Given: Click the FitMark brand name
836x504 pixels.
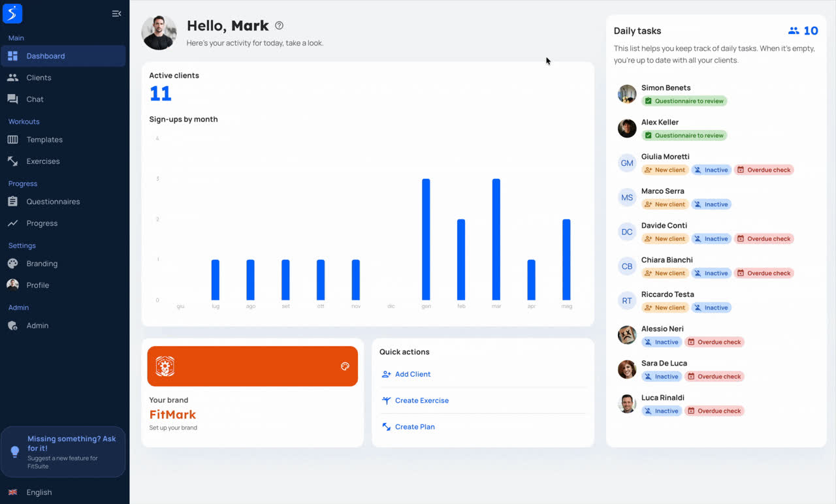Looking at the screenshot, I should [x=172, y=415].
